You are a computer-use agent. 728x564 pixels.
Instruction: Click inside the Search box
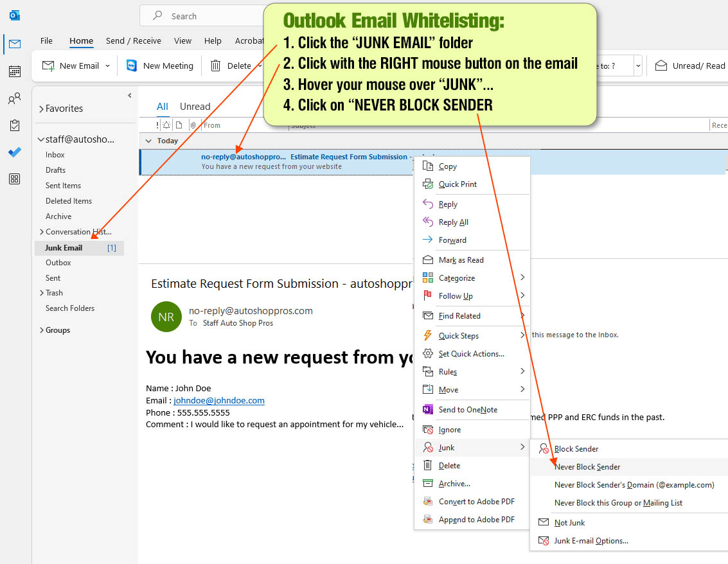206,16
